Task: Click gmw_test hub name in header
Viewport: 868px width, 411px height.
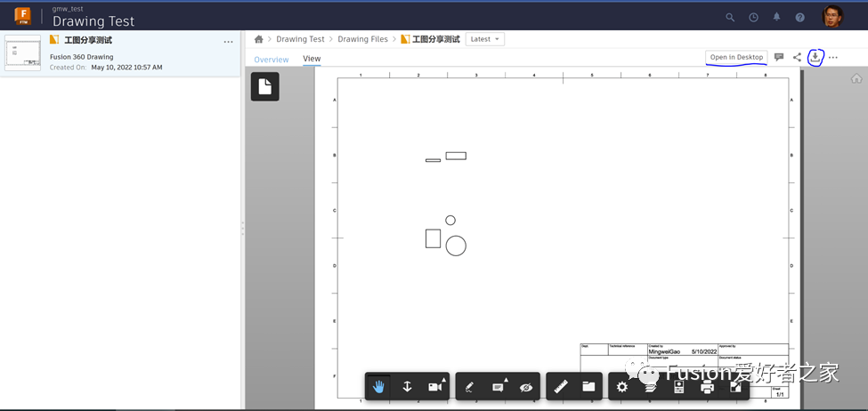Action: point(68,9)
